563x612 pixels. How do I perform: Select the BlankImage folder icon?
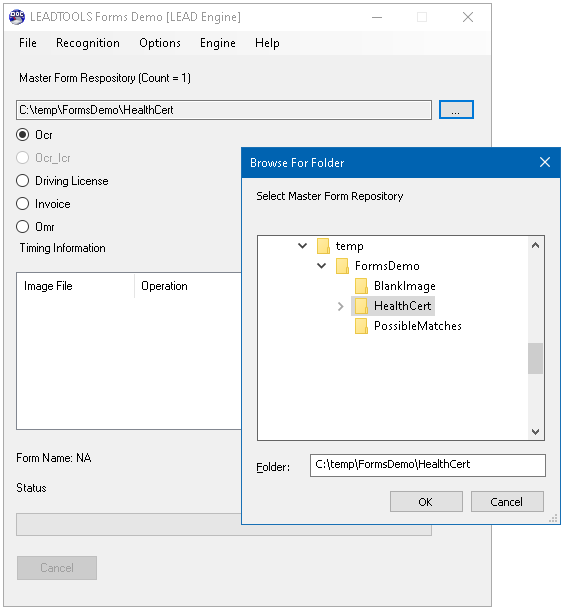[x=361, y=286]
